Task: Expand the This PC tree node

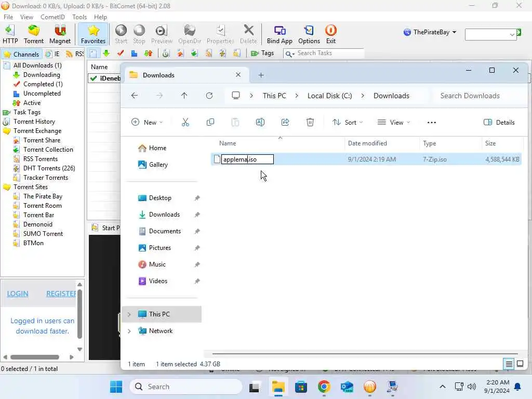Action: point(129,314)
